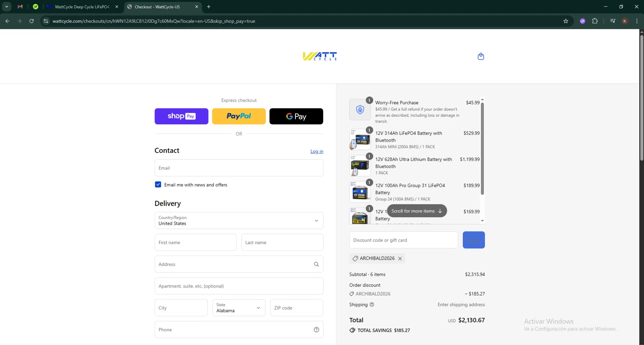This screenshot has height=345, width=644.
Task: Pay with Google Pay express checkout
Action: pos(296,116)
